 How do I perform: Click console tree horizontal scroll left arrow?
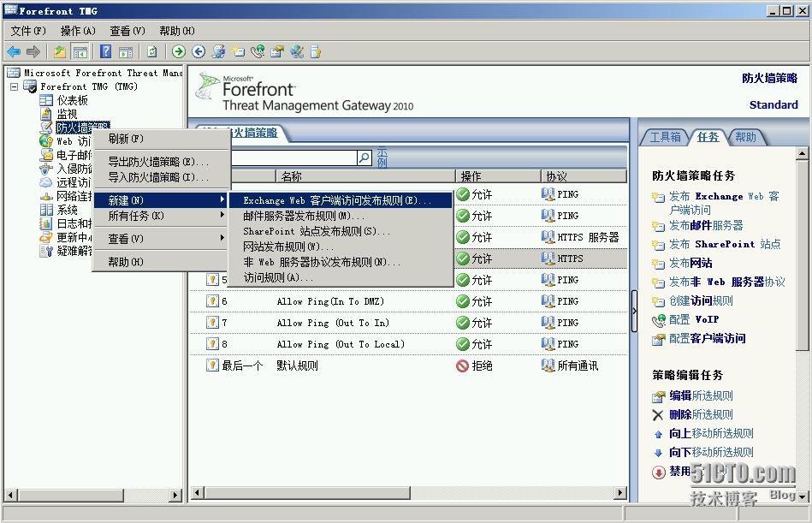coord(10,495)
